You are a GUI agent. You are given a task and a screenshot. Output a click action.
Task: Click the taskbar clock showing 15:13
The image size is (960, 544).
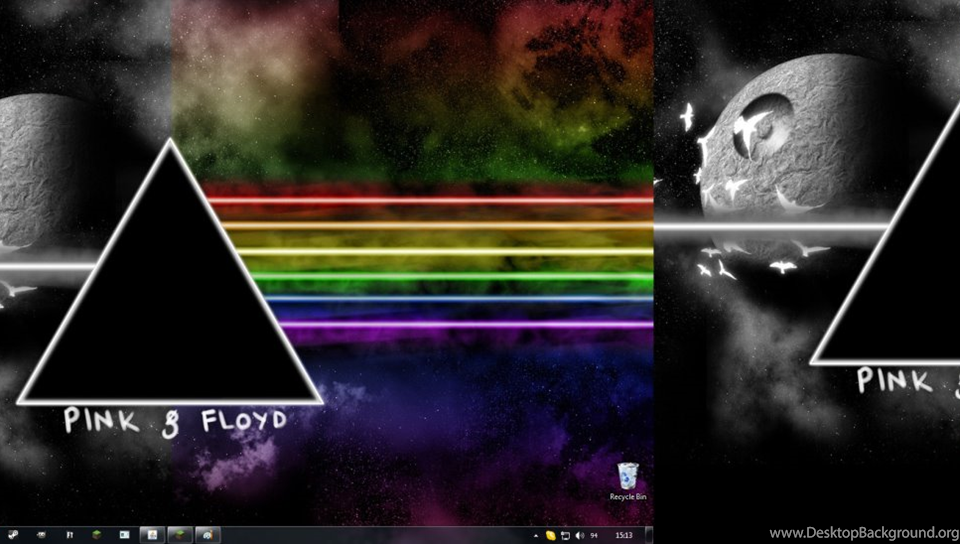pyautogui.click(x=624, y=535)
